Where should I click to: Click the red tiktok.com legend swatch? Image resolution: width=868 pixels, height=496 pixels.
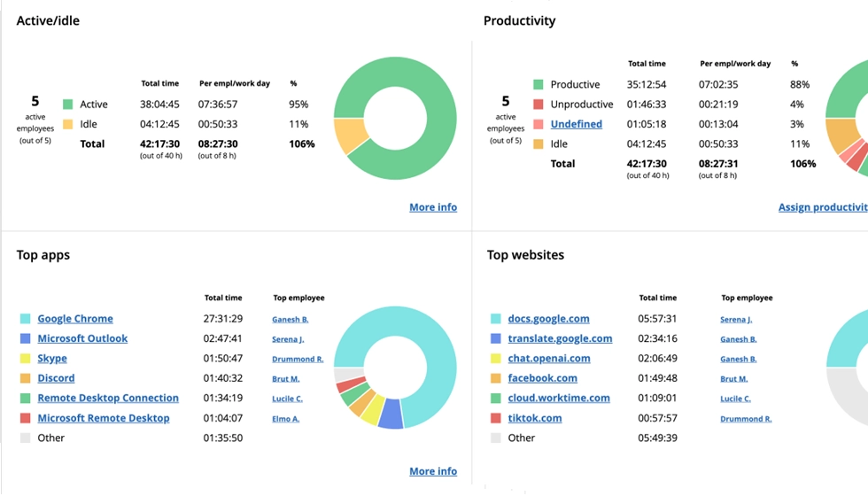495,418
